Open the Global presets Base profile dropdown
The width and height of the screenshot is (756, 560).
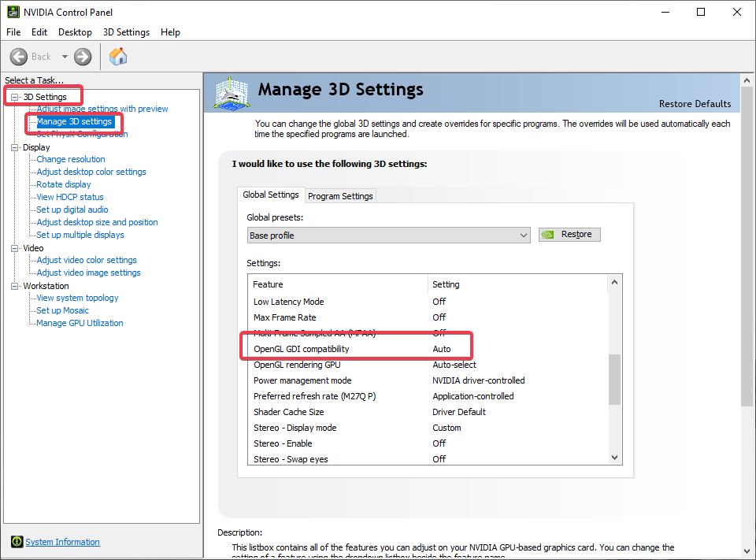388,235
